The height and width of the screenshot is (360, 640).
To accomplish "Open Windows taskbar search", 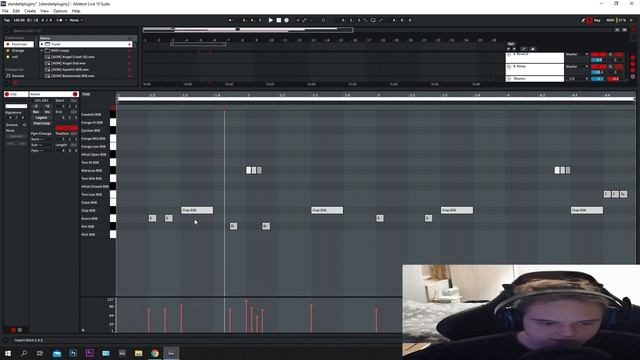I will point(24,353).
